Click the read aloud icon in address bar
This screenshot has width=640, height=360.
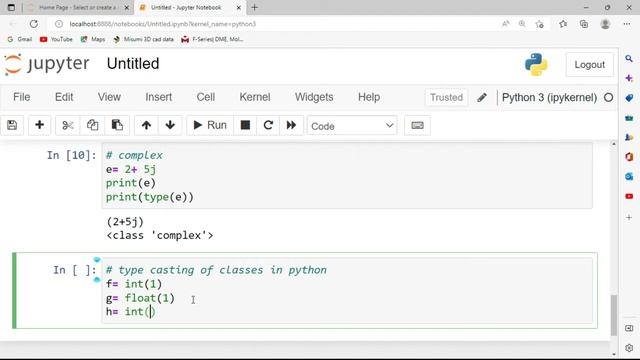(505, 24)
